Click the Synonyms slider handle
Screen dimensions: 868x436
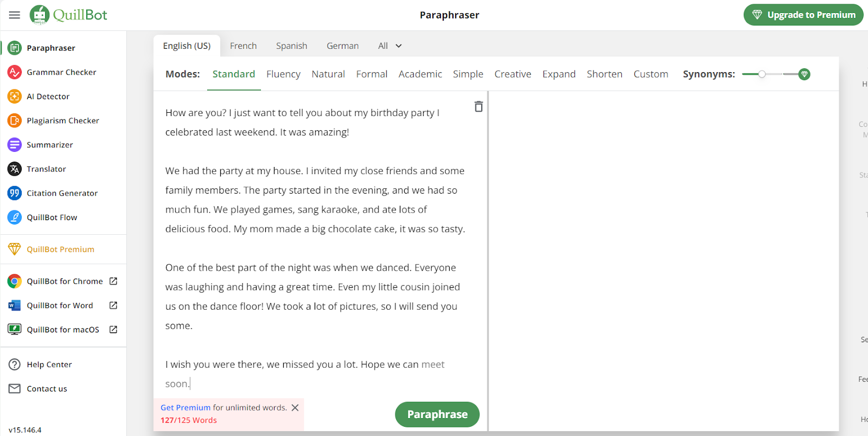pos(762,74)
